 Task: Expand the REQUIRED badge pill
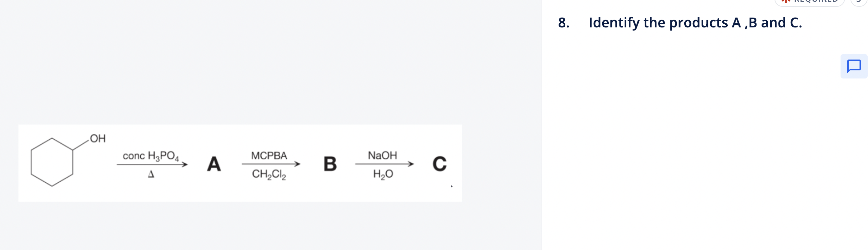(x=810, y=2)
